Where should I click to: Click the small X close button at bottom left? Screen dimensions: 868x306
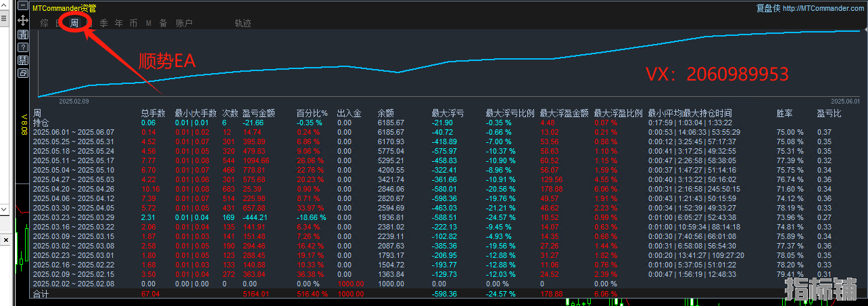(5, 240)
